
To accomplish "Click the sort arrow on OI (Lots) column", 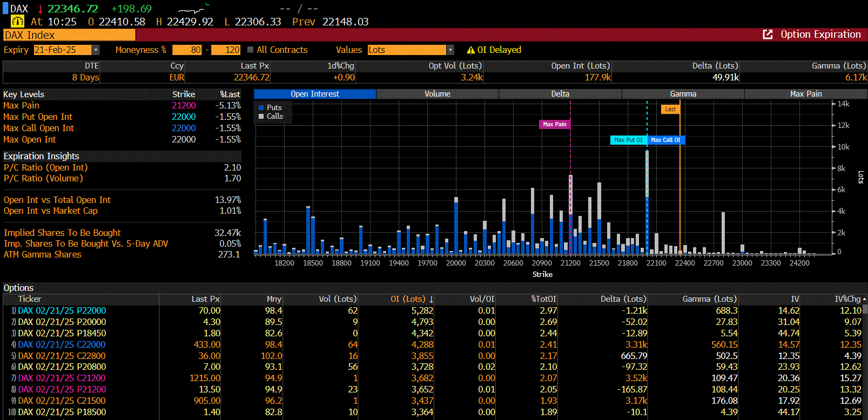I will pos(431,299).
